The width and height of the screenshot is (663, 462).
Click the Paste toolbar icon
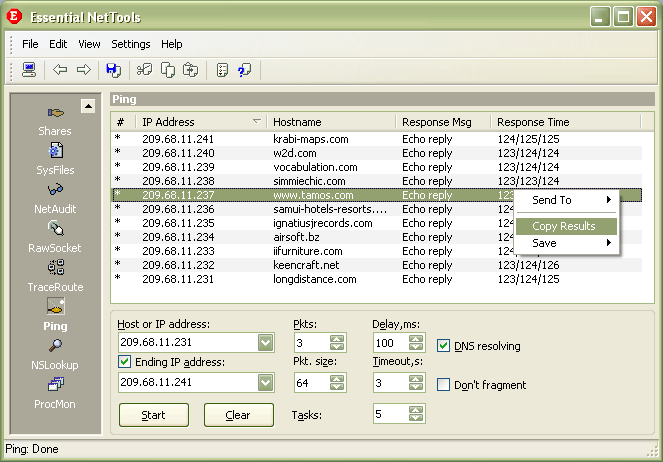tap(190, 70)
